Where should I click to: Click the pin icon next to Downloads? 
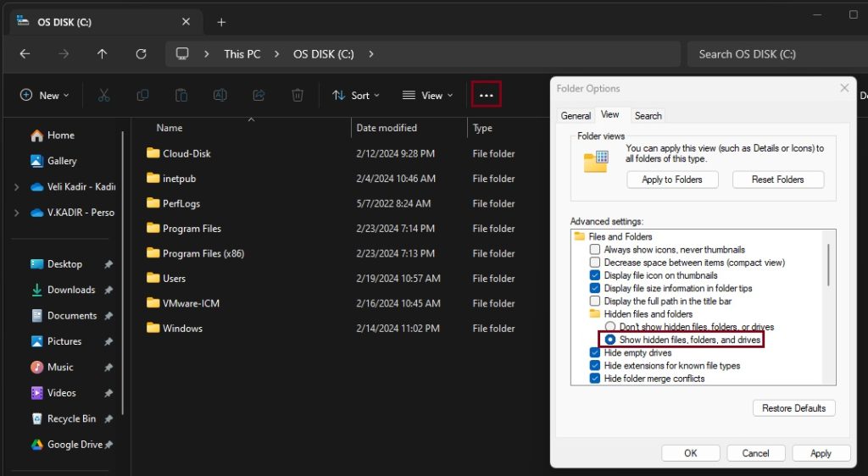tap(108, 290)
